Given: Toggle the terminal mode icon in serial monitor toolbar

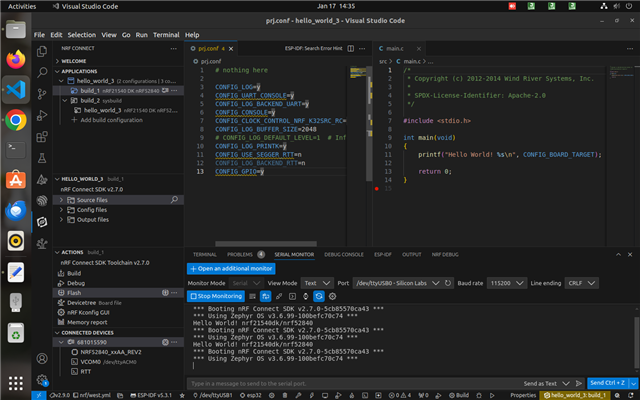Looking at the screenshot, I should pos(292,296).
